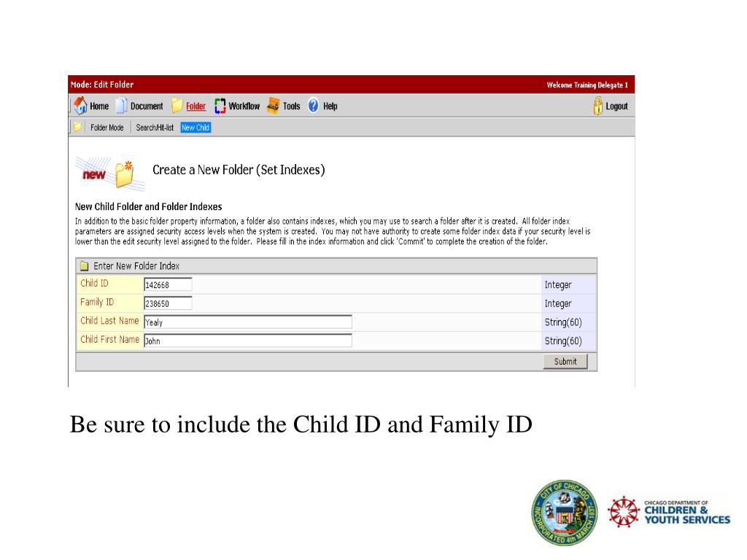
Task: Click the small folder icon beside Folder Mode
Action: 77,127
